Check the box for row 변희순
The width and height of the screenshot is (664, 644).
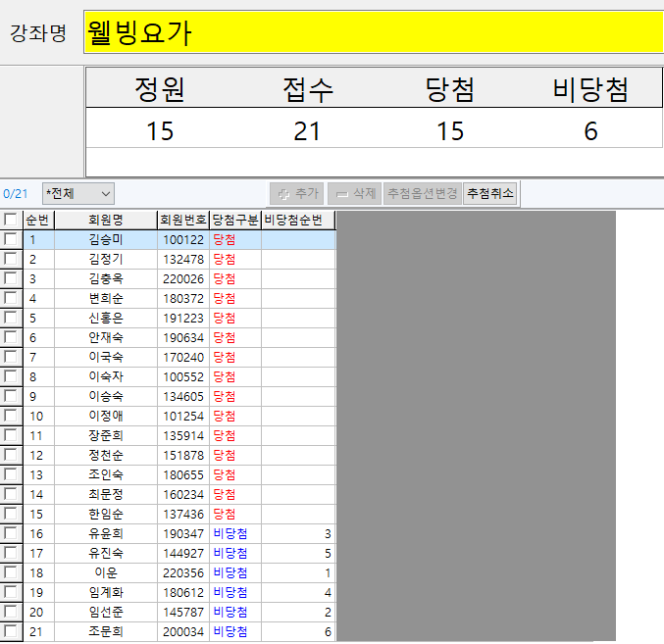pos(10,298)
